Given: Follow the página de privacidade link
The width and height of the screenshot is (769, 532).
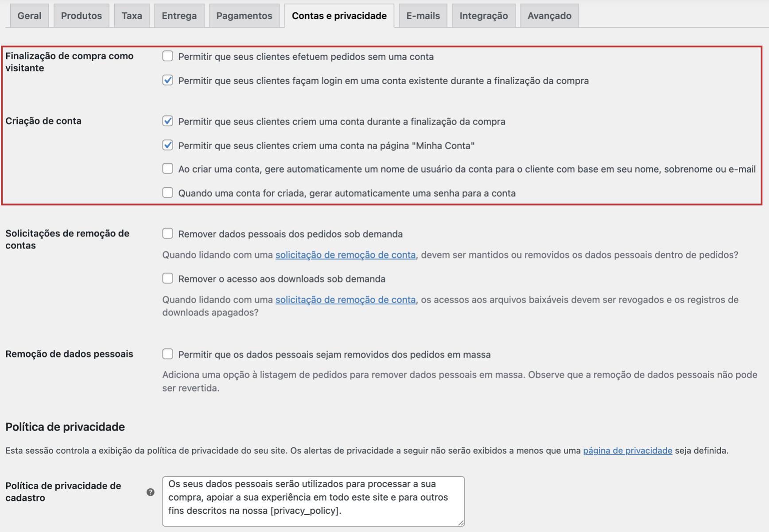Looking at the screenshot, I should (x=628, y=451).
